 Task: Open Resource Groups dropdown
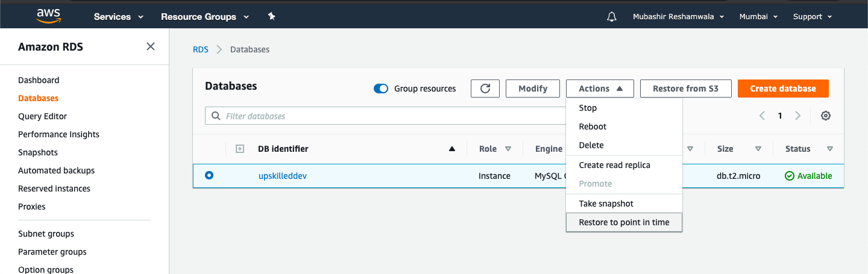pyautogui.click(x=205, y=17)
